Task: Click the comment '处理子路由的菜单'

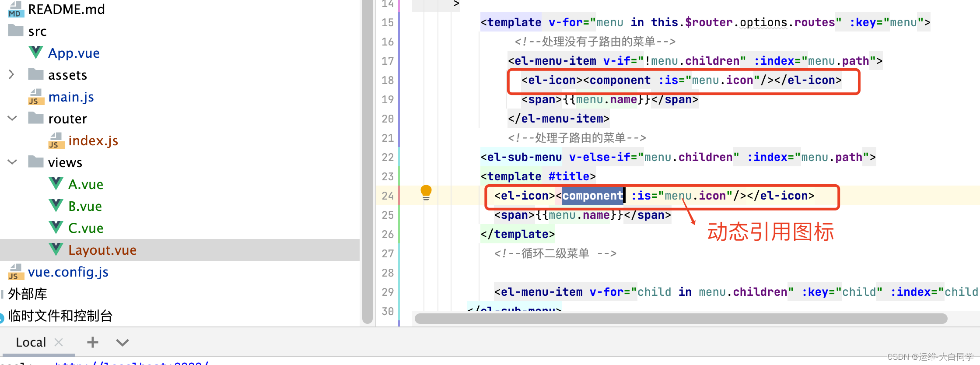Action: pos(580,138)
